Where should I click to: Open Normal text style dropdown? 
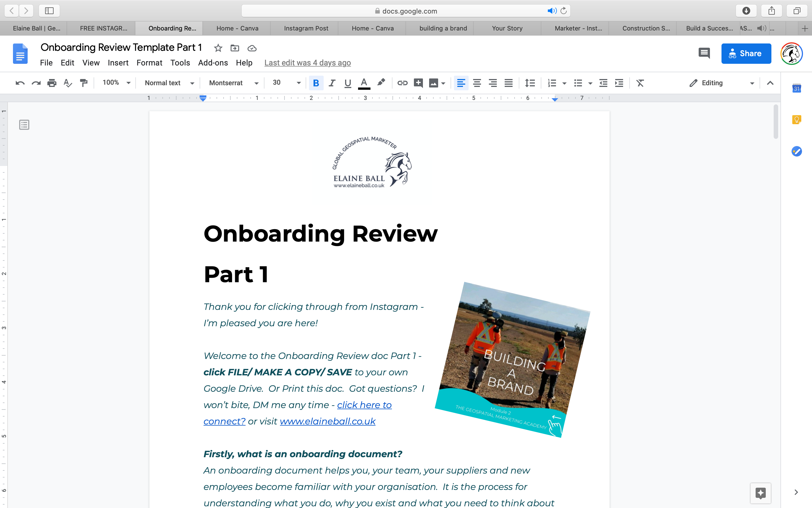(169, 83)
